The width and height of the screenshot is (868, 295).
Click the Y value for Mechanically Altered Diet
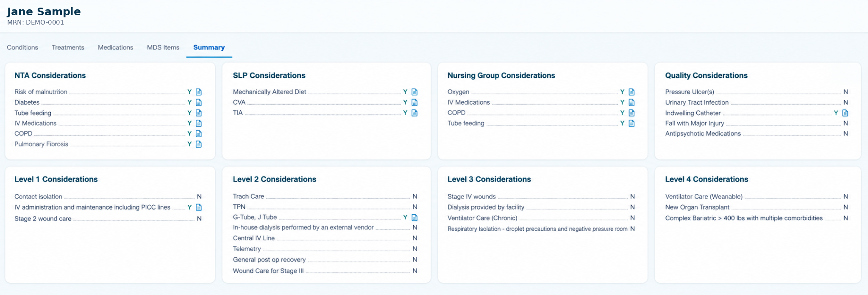pyautogui.click(x=405, y=92)
